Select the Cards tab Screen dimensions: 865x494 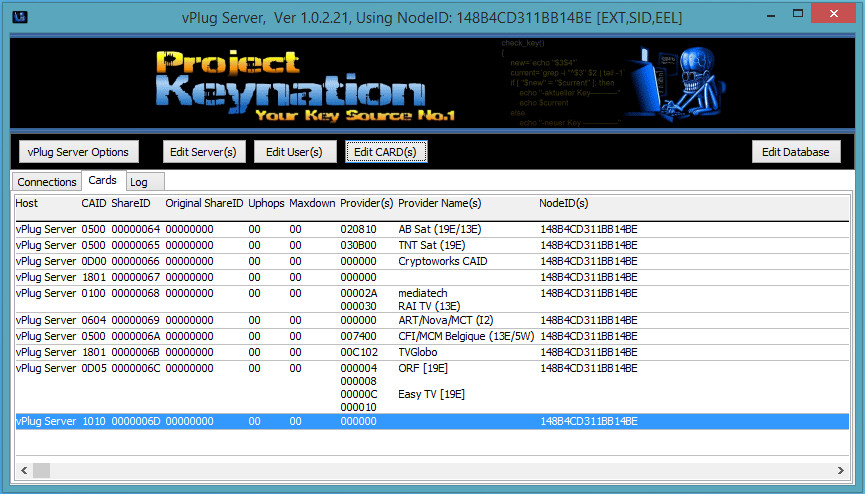coord(103,180)
